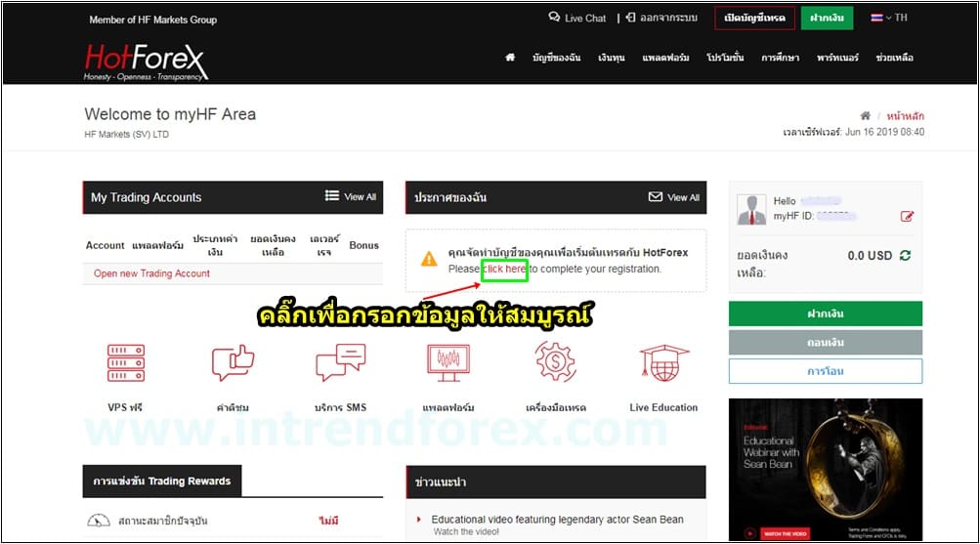Click the grey ถอนเงิน button

point(825,342)
